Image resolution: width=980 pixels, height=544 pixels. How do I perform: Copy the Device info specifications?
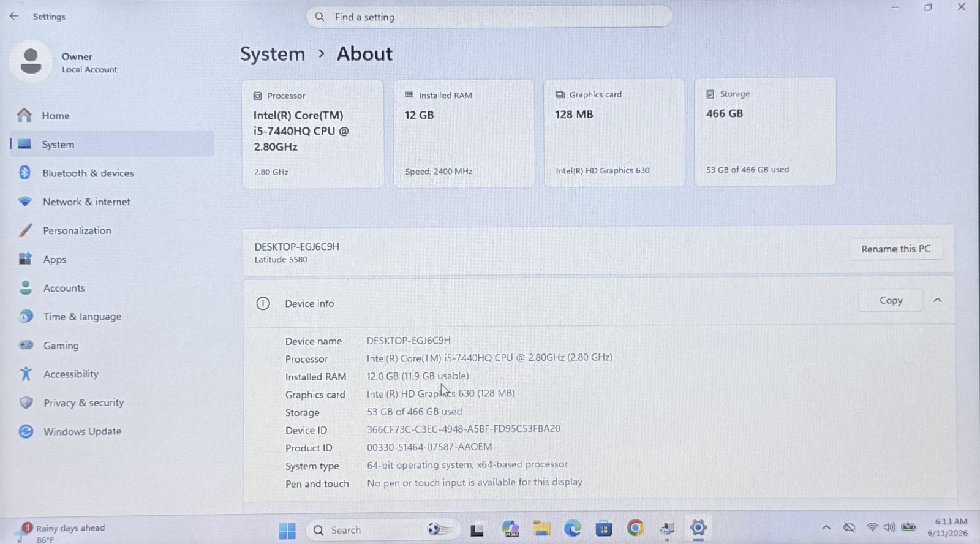891,300
